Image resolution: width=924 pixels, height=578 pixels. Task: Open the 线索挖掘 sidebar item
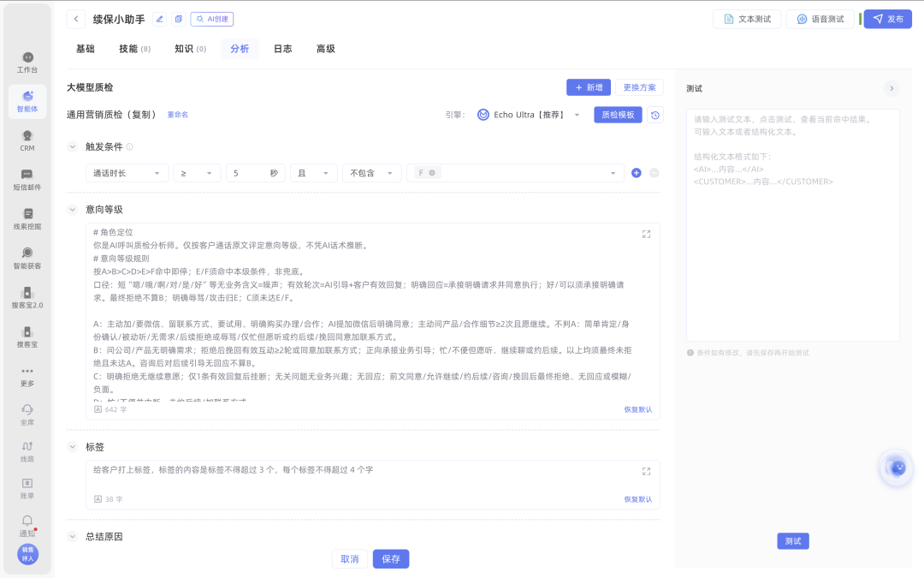(x=27, y=219)
